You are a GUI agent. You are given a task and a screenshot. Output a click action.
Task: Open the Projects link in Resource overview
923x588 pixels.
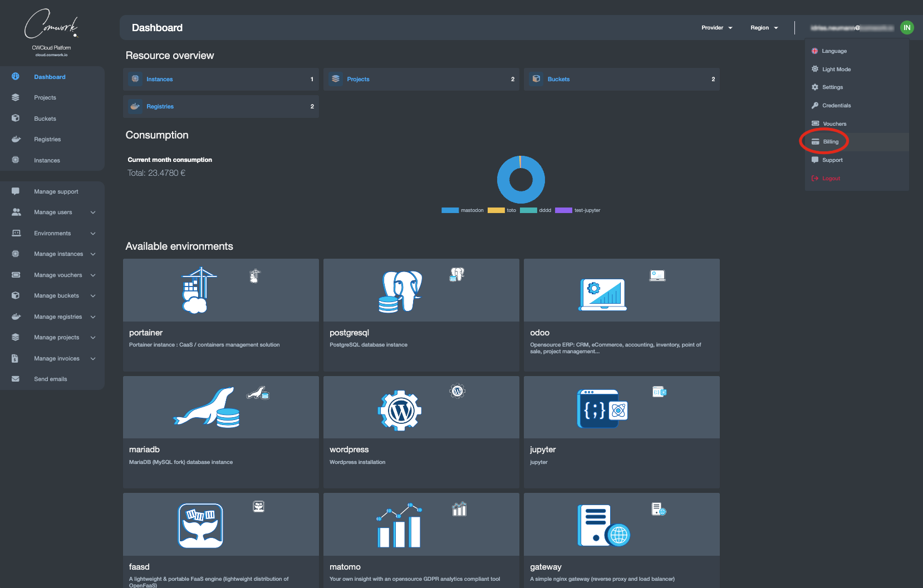(x=358, y=79)
